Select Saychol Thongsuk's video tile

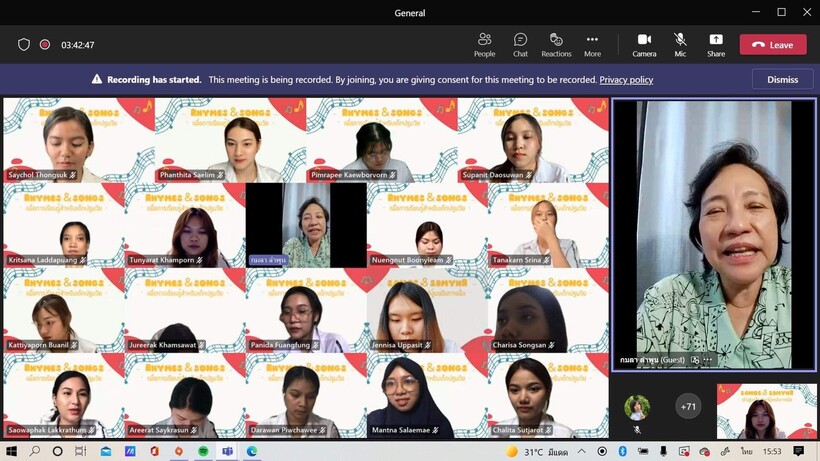[64, 140]
